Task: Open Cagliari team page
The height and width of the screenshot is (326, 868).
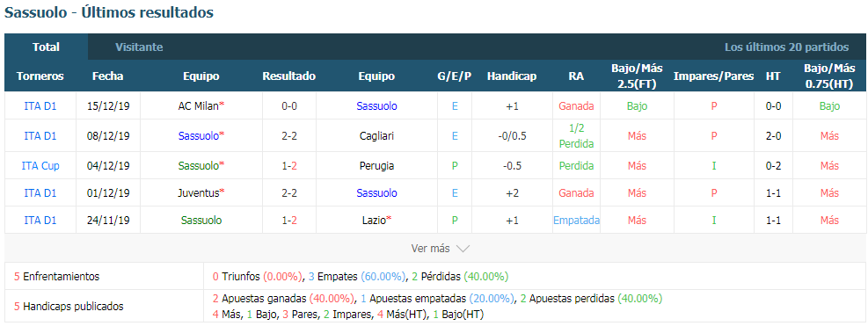Action: [x=376, y=135]
